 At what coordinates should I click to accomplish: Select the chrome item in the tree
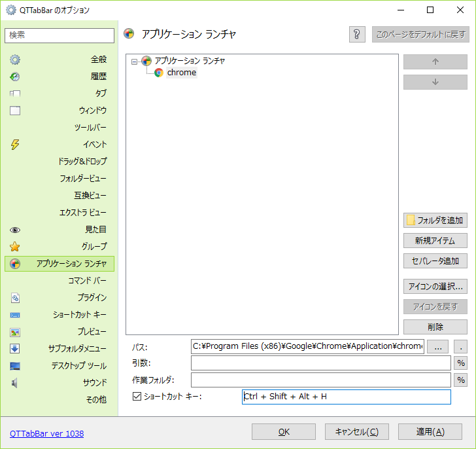(182, 73)
